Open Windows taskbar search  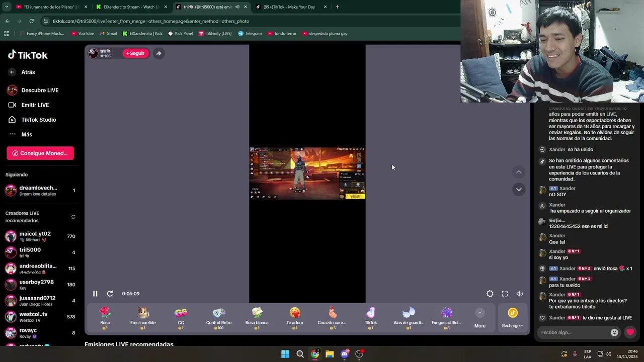[300, 354]
